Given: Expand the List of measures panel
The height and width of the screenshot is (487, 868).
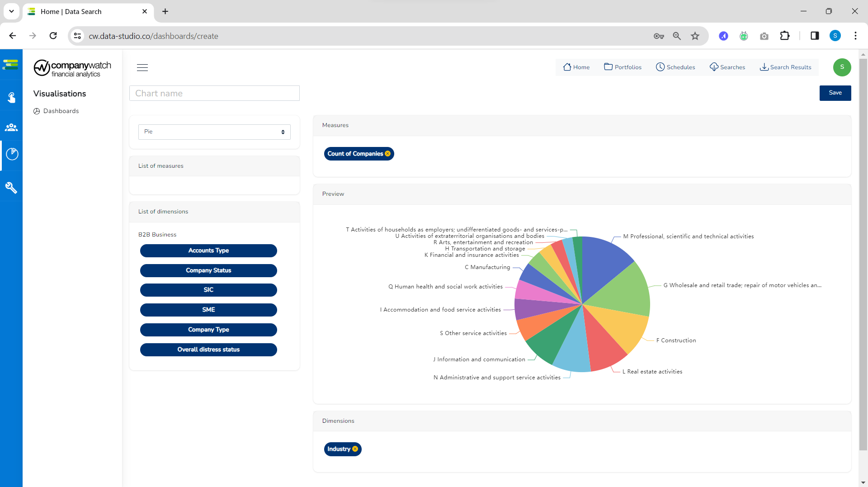Looking at the screenshot, I should click(x=214, y=166).
